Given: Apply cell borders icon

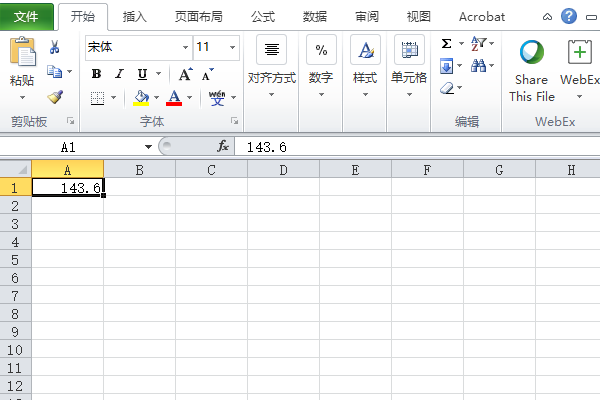Looking at the screenshot, I should [x=97, y=98].
